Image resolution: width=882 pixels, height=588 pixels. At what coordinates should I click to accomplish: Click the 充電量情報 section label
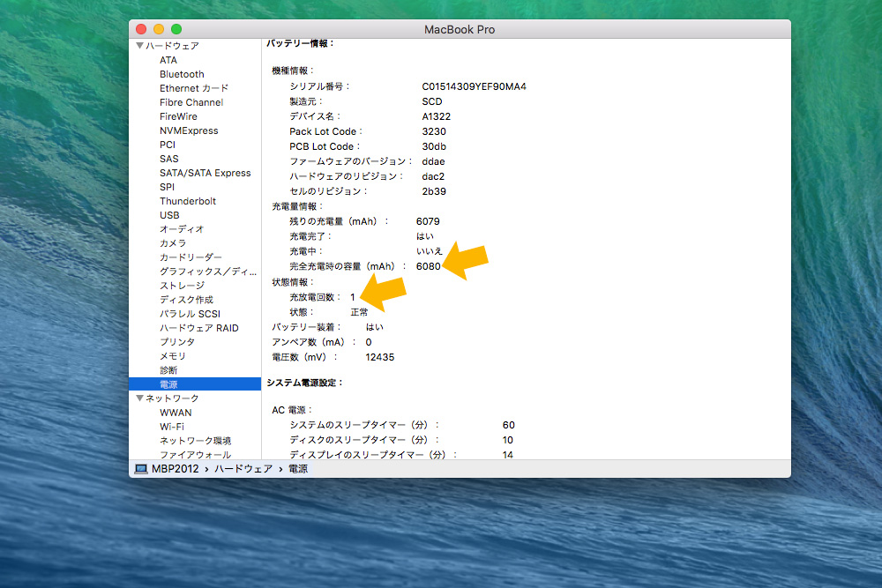tap(297, 206)
